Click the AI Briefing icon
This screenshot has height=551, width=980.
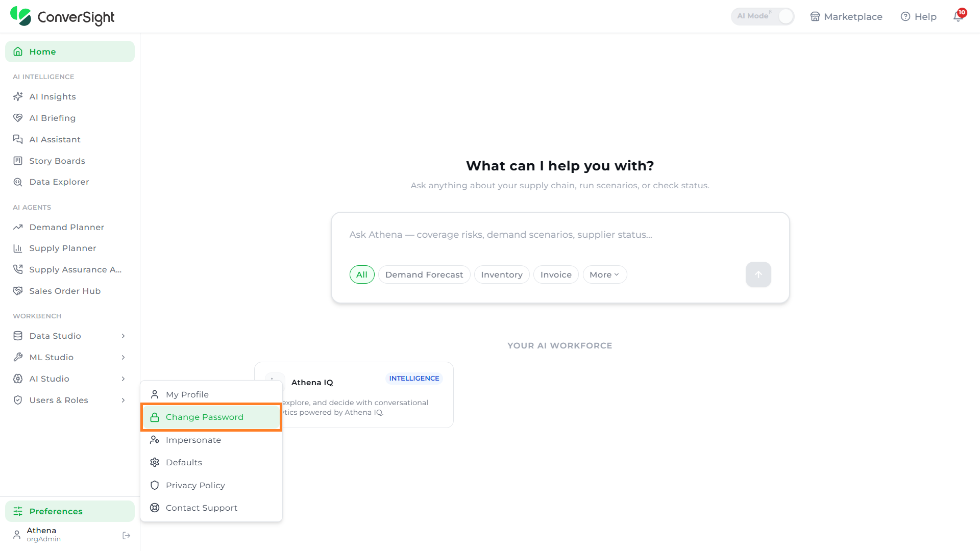[x=18, y=118]
